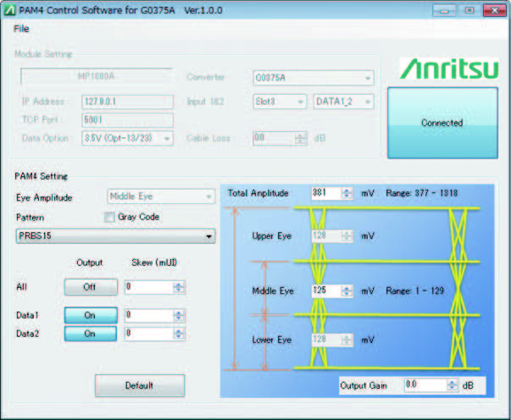The height and width of the screenshot is (420, 511).
Task: Click the Cable Loss value field
Action: 274,138
